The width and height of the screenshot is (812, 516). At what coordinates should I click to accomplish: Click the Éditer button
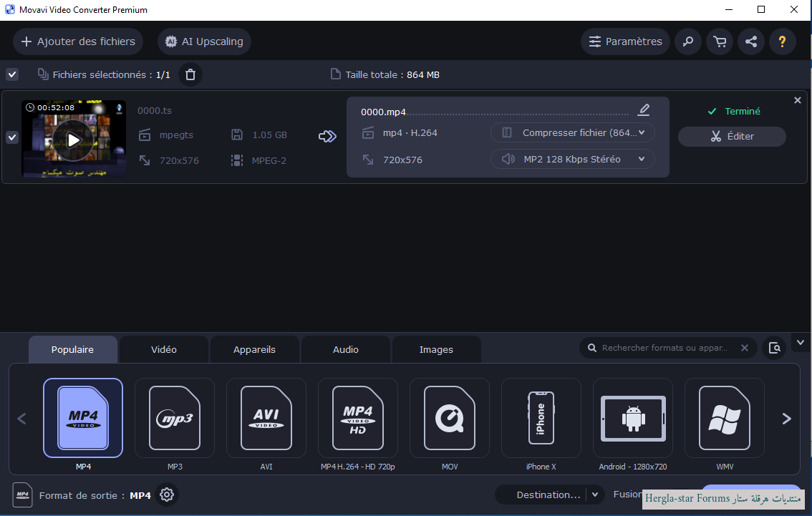[732, 136]
